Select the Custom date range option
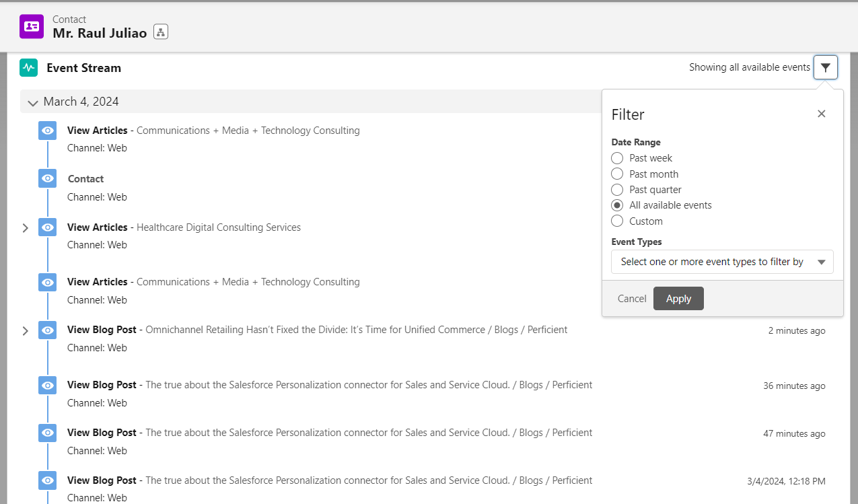The height and width of the screenshot is (504, 858). (617, 221)
